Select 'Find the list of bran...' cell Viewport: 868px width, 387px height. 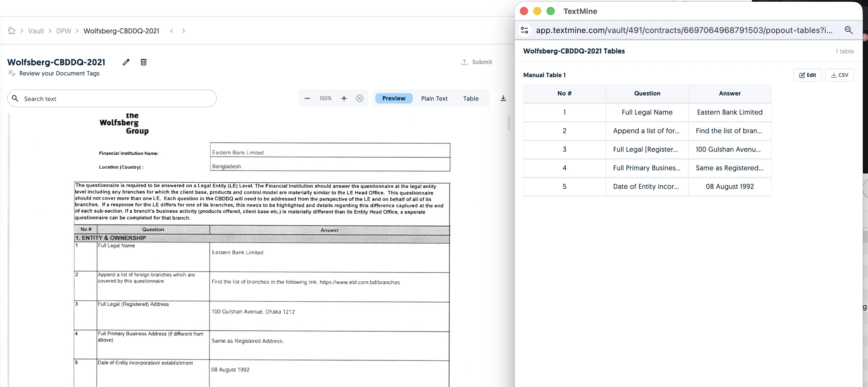[x=730, y=131]
